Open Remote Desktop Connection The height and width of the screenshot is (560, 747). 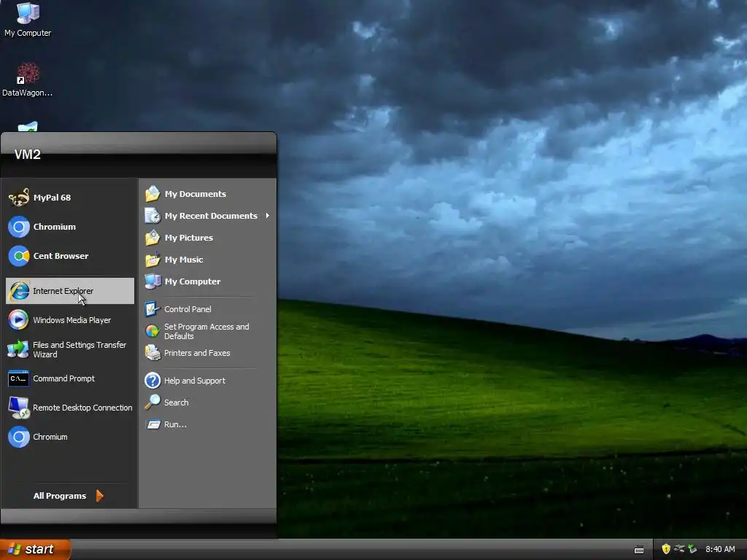coord(70,408)
